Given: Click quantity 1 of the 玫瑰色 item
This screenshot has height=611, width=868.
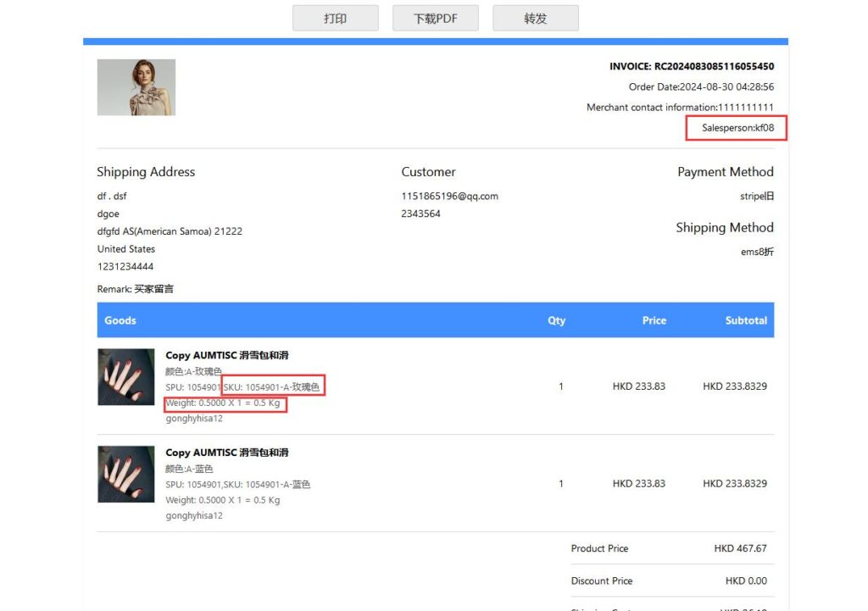Looking at the screenshot, I should click(x=561, y=386).
